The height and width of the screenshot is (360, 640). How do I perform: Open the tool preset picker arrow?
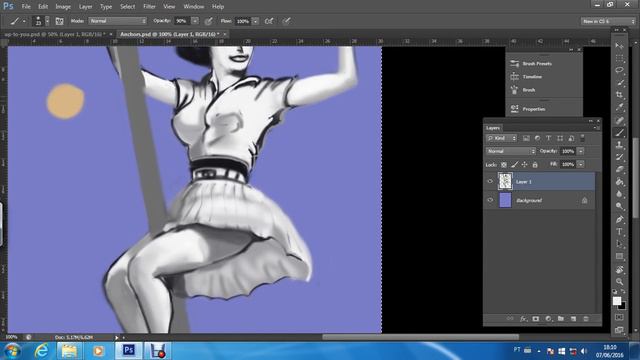[x=24, y=21]
